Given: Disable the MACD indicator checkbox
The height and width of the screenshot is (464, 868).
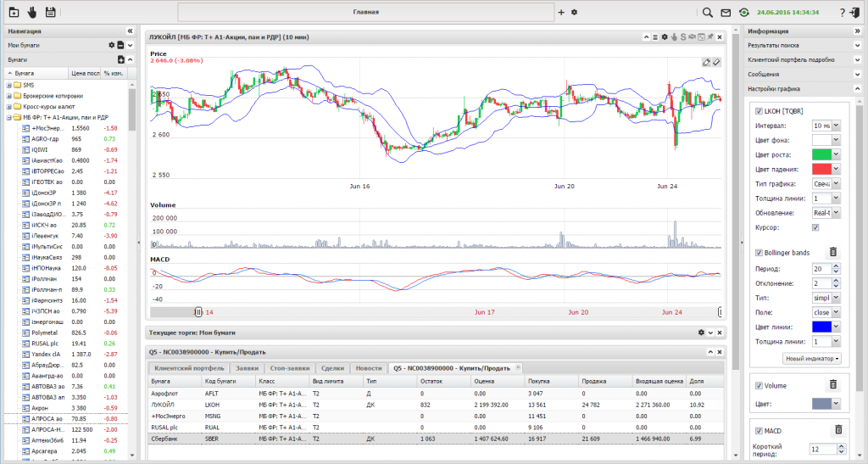Looking at the screenshot, I should pos(759,430).
